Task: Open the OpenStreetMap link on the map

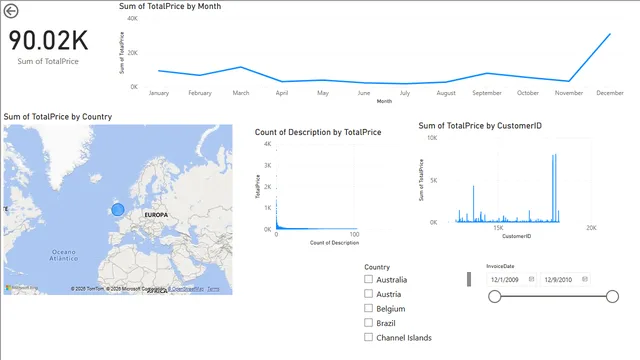Action: (x=186, y=289)
